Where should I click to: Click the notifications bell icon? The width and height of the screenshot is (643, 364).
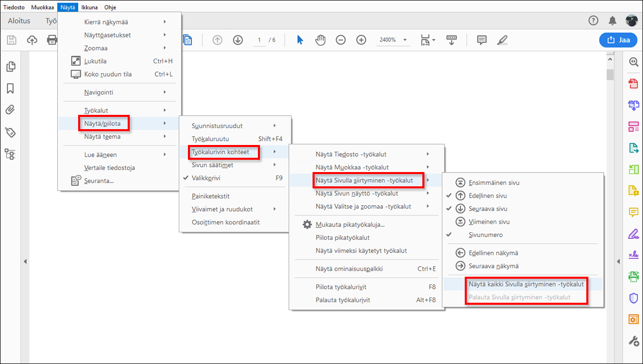pos(612,20)
